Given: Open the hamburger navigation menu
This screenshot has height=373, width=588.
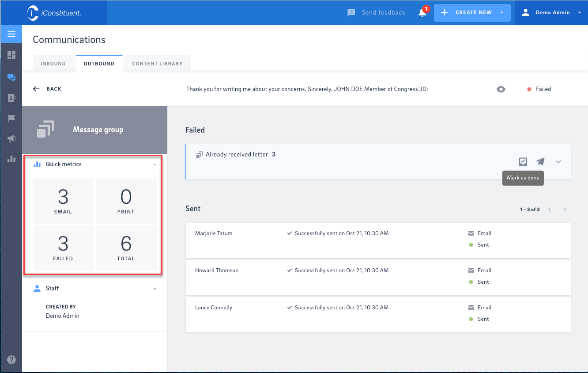Looking at the screenshot, I should (11, 34).
